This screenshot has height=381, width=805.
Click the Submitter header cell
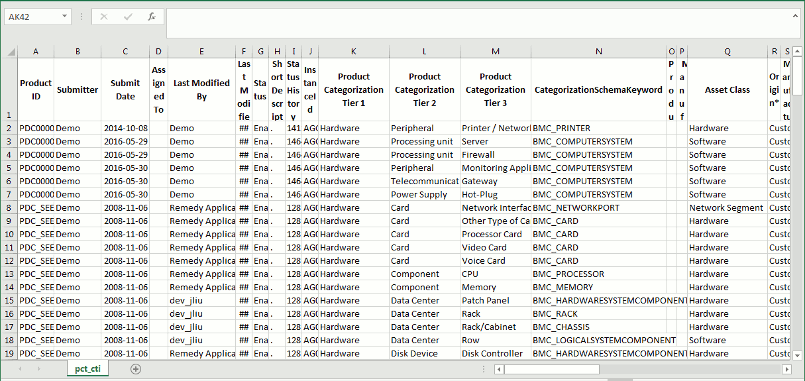(78, 90)
